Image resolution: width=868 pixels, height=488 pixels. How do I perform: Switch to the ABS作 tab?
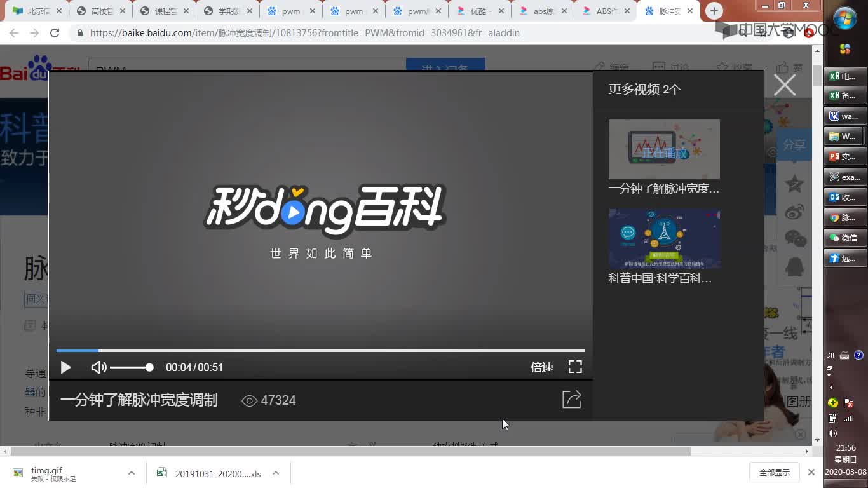click(x=606, y=11)
